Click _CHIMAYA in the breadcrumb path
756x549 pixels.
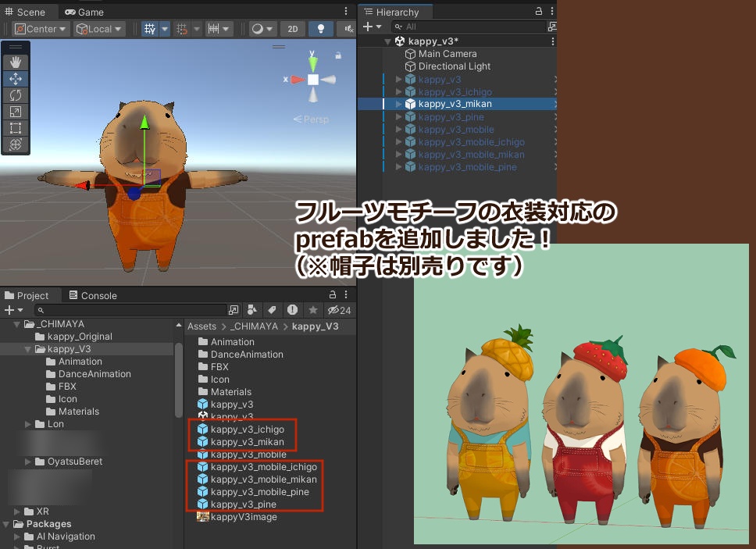click(254, 326)
